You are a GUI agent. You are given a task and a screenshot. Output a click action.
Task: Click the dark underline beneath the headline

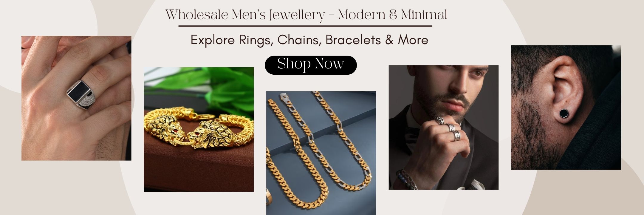click(305, 26)
